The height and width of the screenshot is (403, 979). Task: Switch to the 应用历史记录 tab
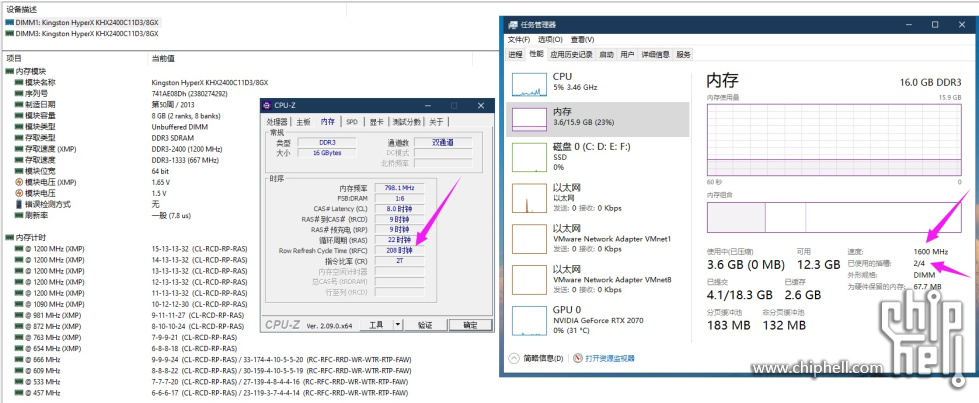[x=571, y=54]
